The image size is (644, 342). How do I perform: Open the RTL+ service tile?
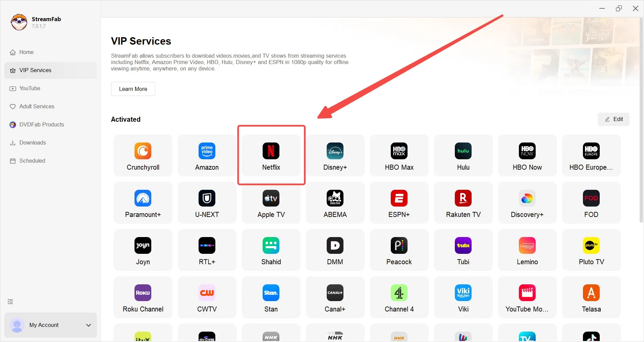click(207, 250)
